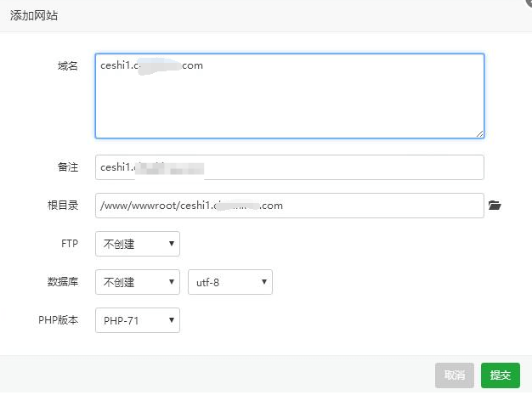532x395 pixels.
Task: Click the PHP版本 field label
Action: coord(58,320)
